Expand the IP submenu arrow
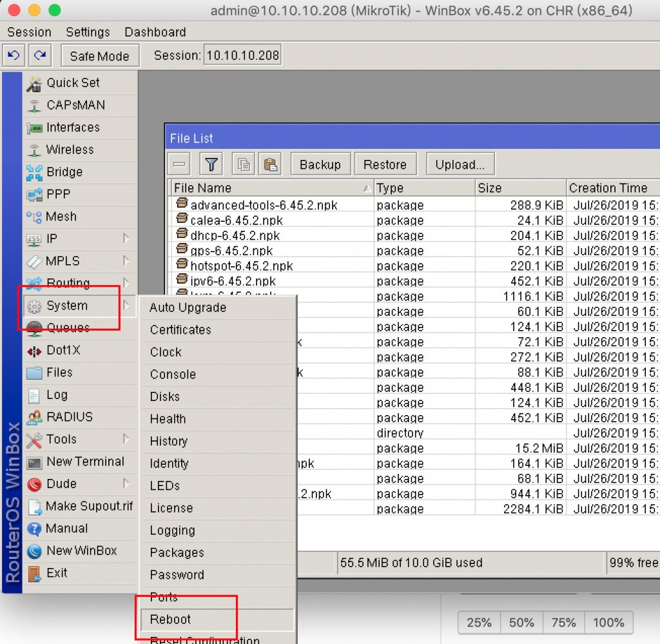This screenshot has height=644, width=660. (126, 239)
